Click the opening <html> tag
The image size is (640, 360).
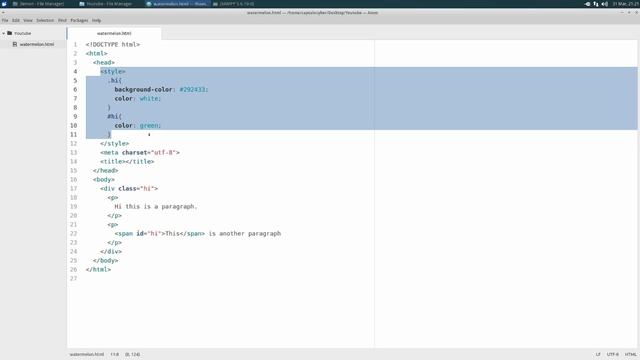click(x=97, y=53)
